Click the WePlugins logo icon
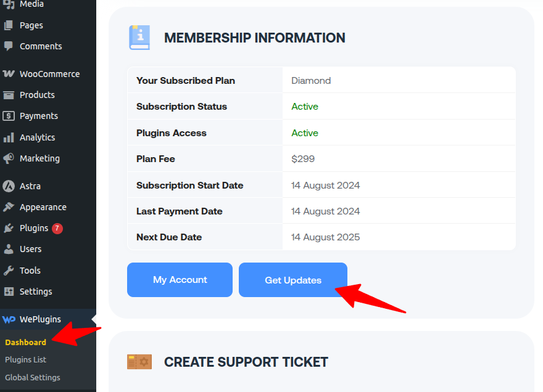Image resolution: width=543 pixels, height=392 pixels. click(x=9, y=319)
